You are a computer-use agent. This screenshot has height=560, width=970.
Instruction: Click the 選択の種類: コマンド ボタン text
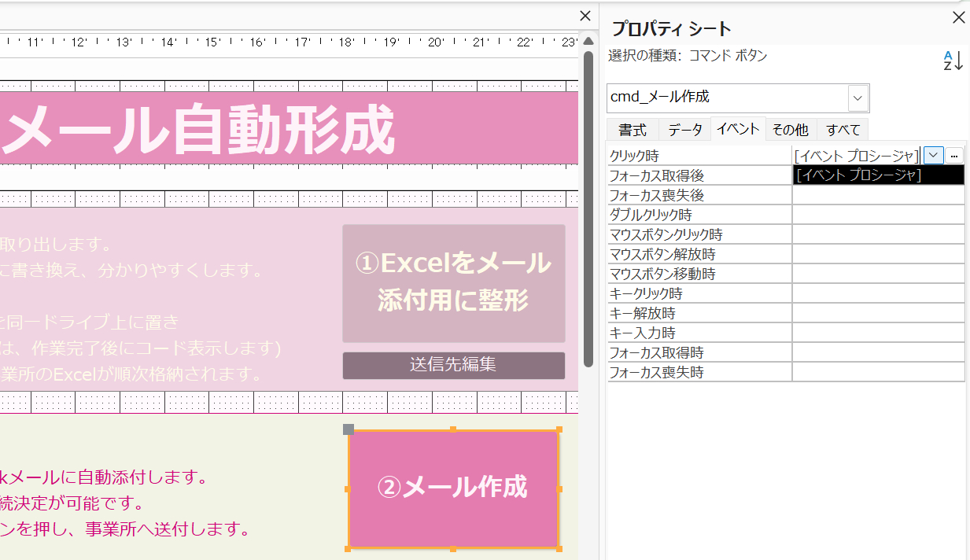coord(688,56)
